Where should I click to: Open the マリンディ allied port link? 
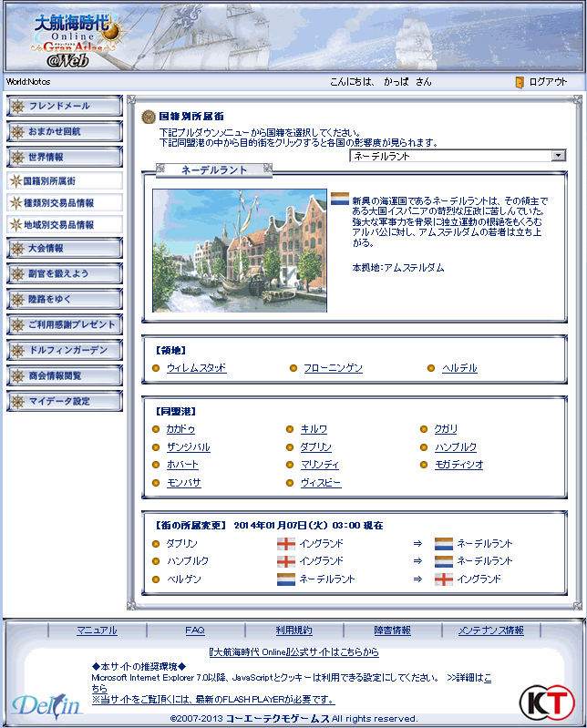[320, 465]
